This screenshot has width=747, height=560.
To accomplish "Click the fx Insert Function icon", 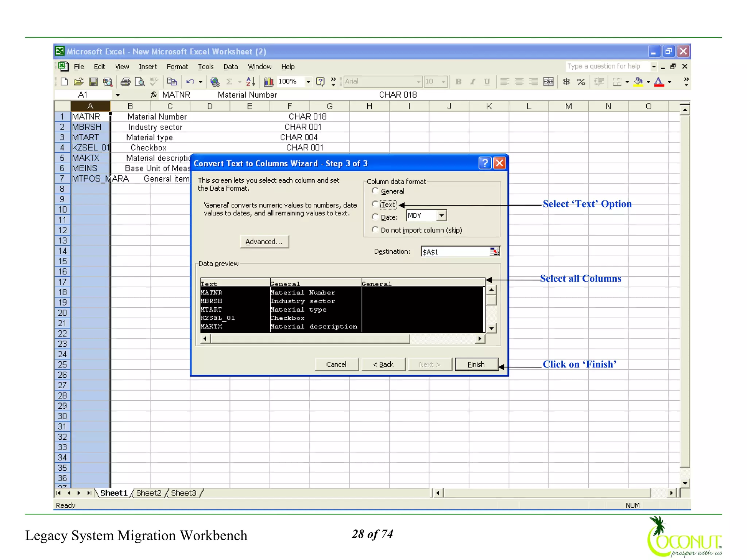I will click(x=154, y=95).
